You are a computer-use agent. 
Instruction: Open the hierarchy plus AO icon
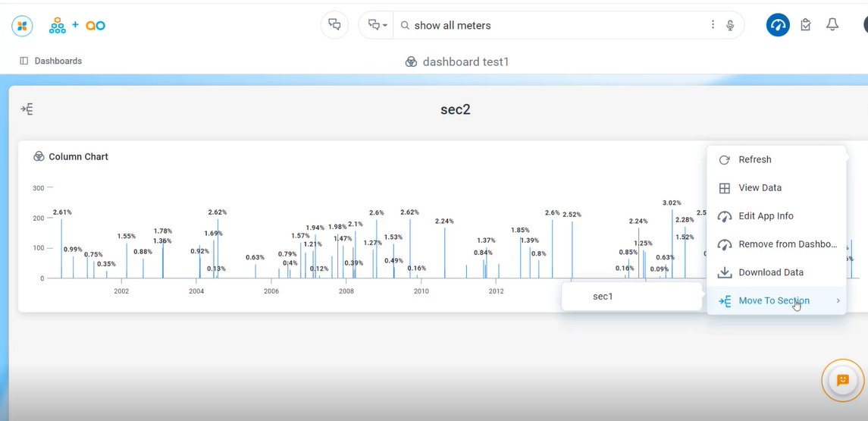click(x=77, y=26)
